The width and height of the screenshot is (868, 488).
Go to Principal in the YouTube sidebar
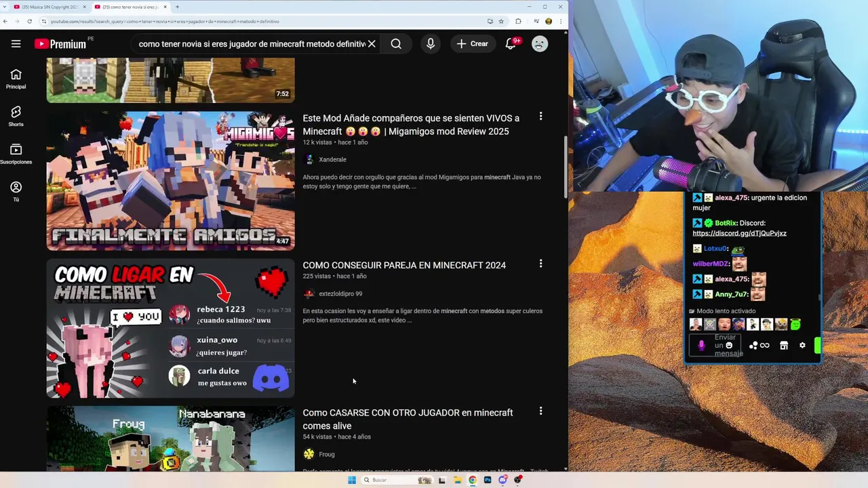tap(16, 79)
